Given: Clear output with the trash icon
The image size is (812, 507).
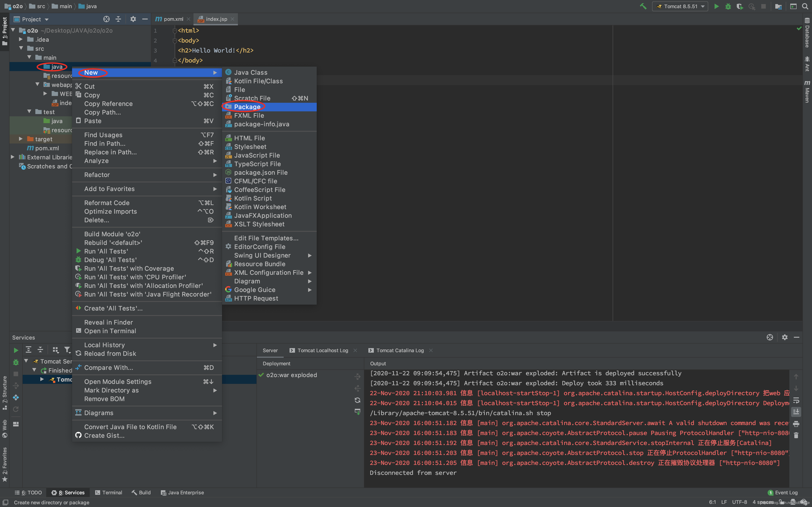Looking at the screenshot, I should click(x=796, y=435).
